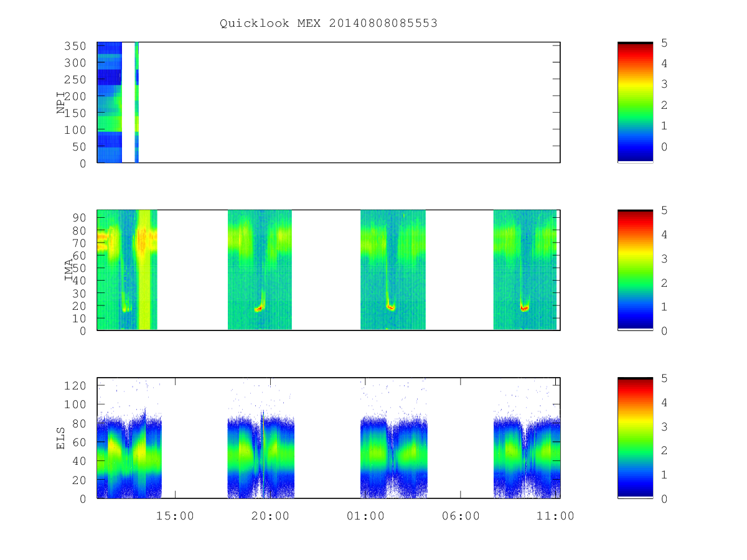This screenshot has width=747, height=560.
Task: Click the IMA spectrogram block near 20:00
Action: (260, 270)
